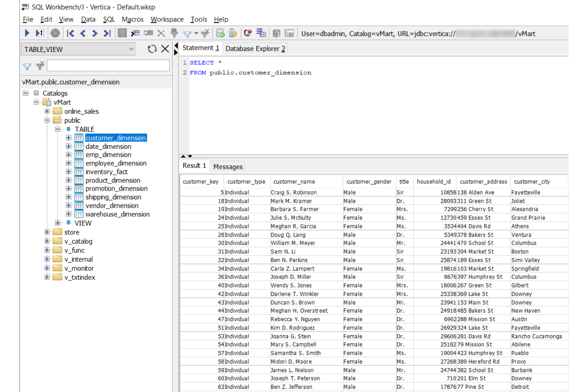Expand the store folder
Viewport: 588px width, 392px height.
47,232
